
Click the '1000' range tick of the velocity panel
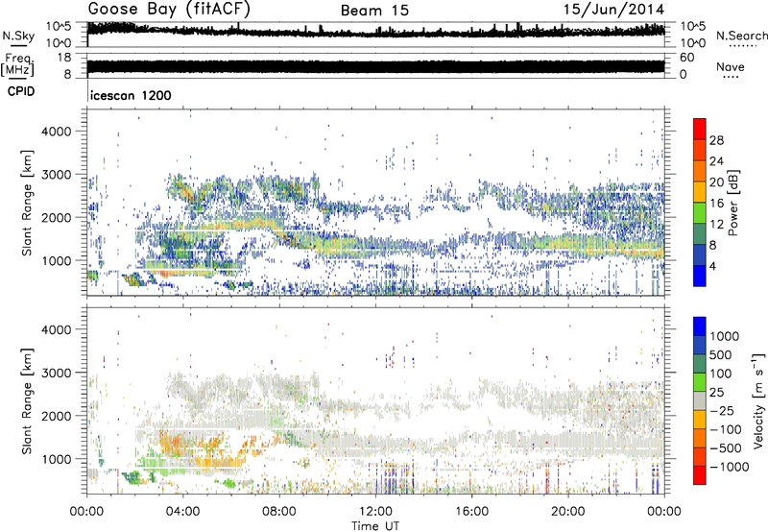(x=56, y=459)
